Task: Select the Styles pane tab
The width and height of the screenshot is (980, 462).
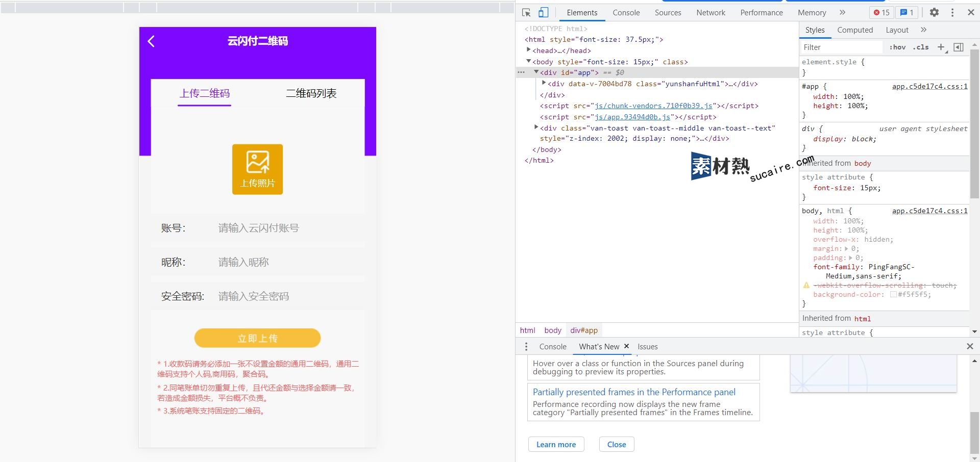Action: point(815,30)
